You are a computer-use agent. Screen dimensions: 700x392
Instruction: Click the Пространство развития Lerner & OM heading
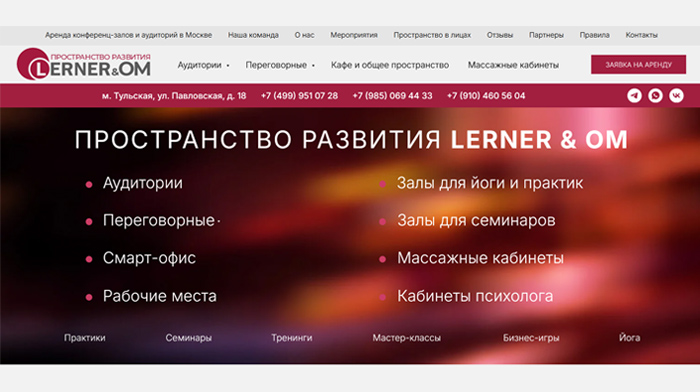(x=351, y=140)
